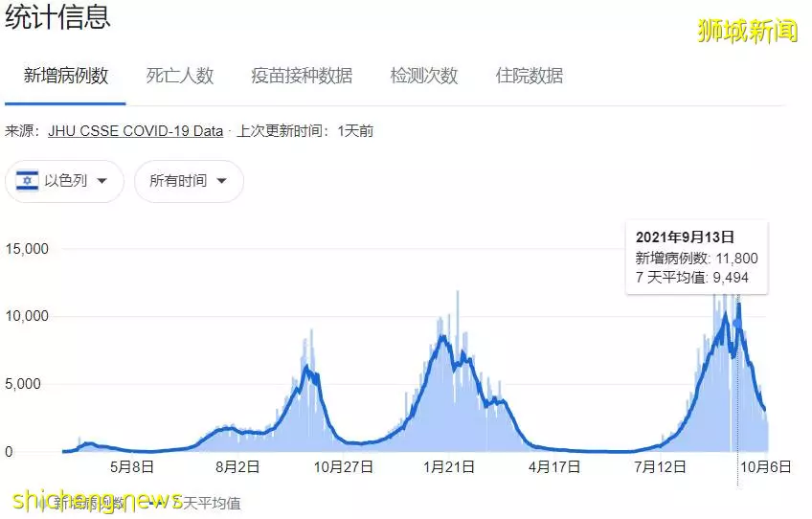812x519 pixels.
Task: Click the 5月8日 x-axis date label
Action: [x=132, y=466]
